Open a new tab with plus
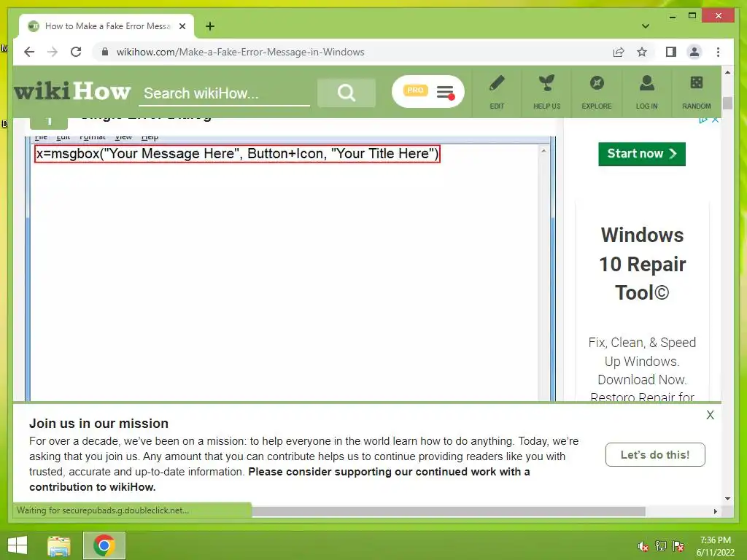The image size is (747, 560). point(210,26)
